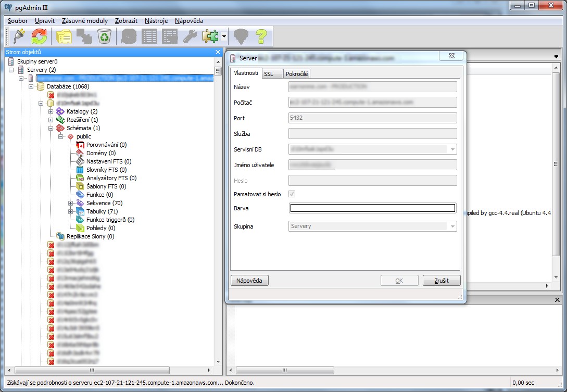567x392 pixels.
Task: Click the puzzle-piece plugins icon
Action: [x=210, y=36]
